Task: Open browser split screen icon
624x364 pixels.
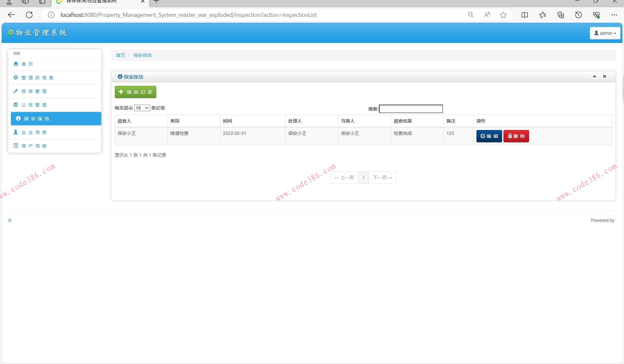Action: [x=524, y=15]
